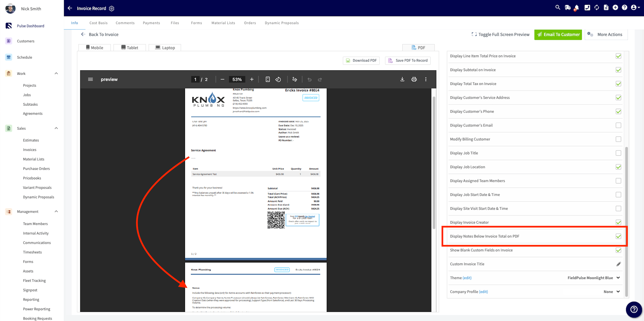This screenshot has width=644, height=321.
Task: Zoom in the PDF preview
Action: 252,79
